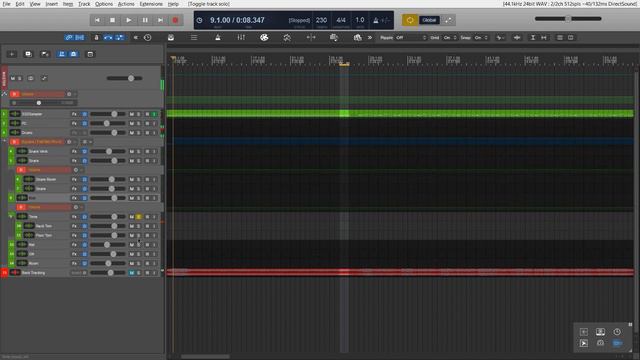The image size is (640, 360).
Task: Open the View menu
Action: click(35, 4)
